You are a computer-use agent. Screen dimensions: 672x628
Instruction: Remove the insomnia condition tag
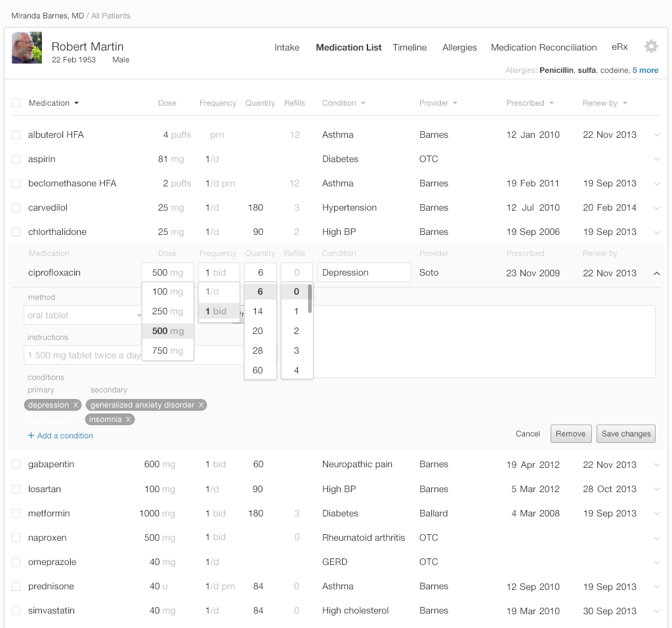click(x=128, y=419)
